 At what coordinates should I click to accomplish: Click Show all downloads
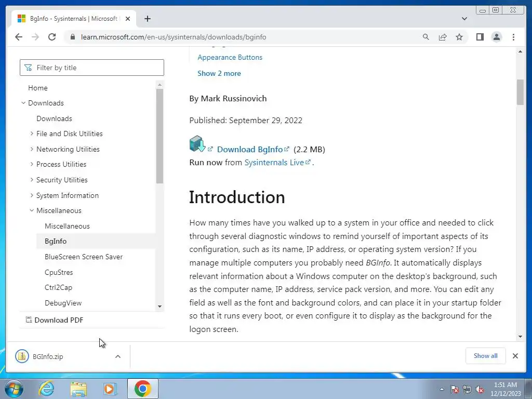(x=486, y=356)
